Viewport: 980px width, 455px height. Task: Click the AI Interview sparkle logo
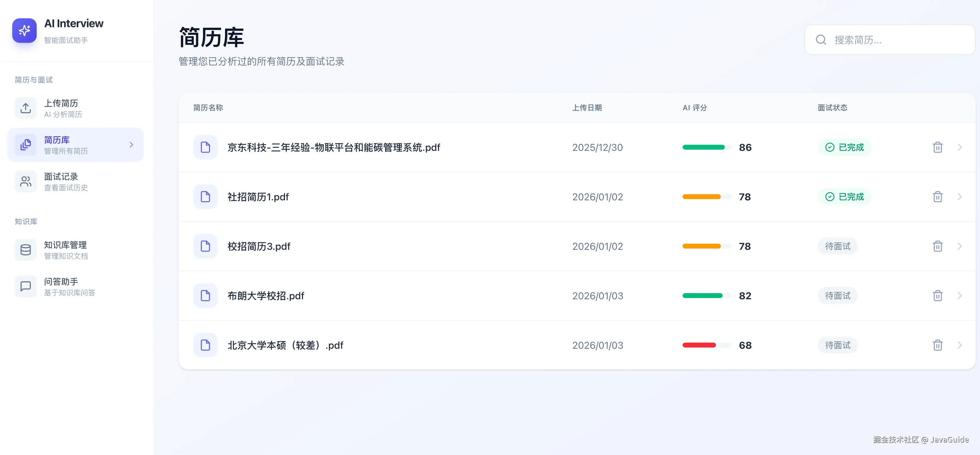(24, 31)
